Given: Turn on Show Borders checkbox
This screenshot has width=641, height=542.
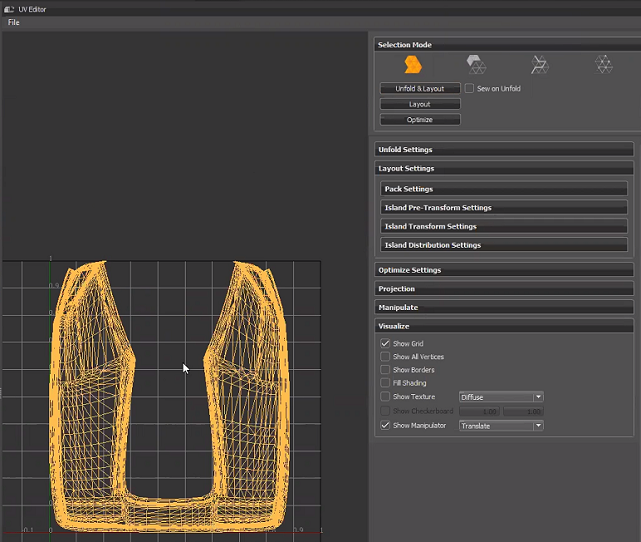Looking at the screenshot, I should click(386, 370).
